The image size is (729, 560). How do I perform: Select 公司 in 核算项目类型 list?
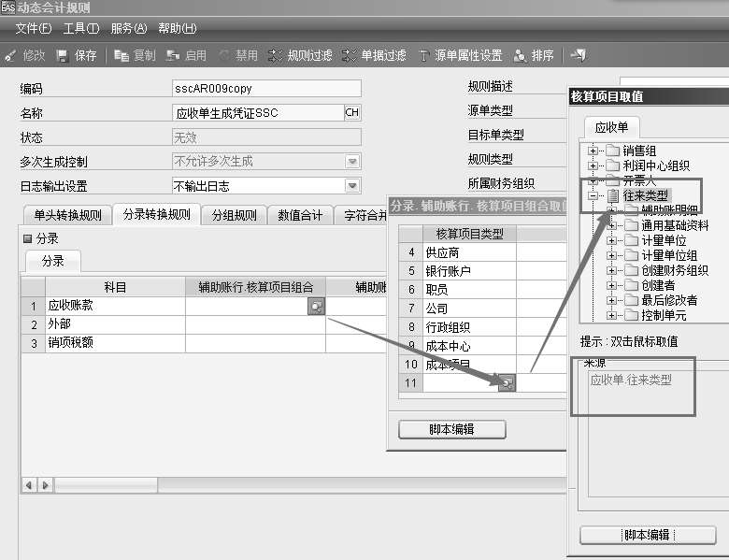coord(469,309)
